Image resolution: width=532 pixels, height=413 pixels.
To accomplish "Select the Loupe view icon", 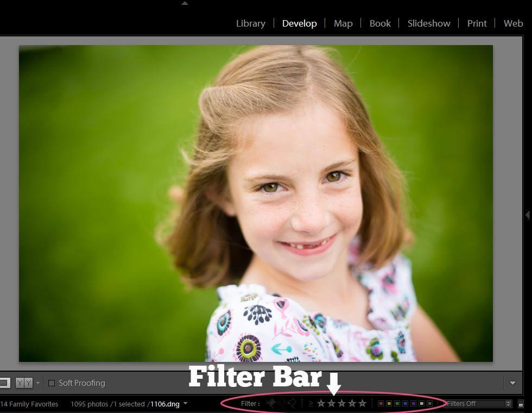I will click(x=5, y=383).
